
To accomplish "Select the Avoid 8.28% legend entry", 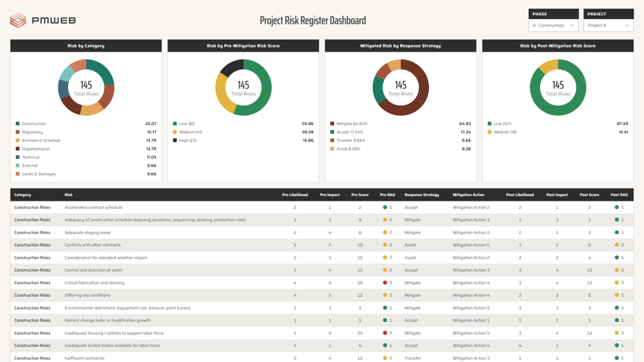I will point(345,149).
